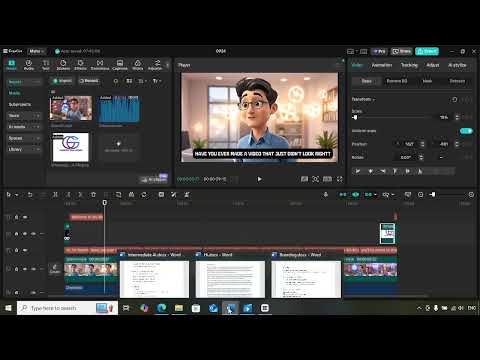The image size is (480, 360).
Task: Switch to the Adjust tab
Action: pos(433,65)
